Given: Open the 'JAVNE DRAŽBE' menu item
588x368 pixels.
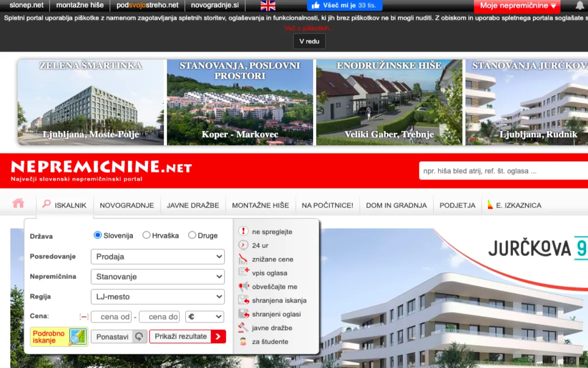Looking at the screenshot, I should 194,205.
